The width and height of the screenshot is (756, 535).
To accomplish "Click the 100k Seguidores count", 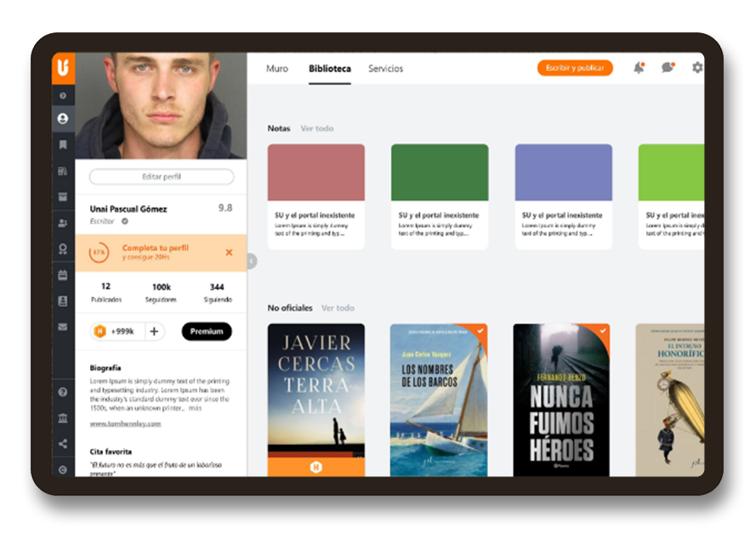I will pos(161,293).
